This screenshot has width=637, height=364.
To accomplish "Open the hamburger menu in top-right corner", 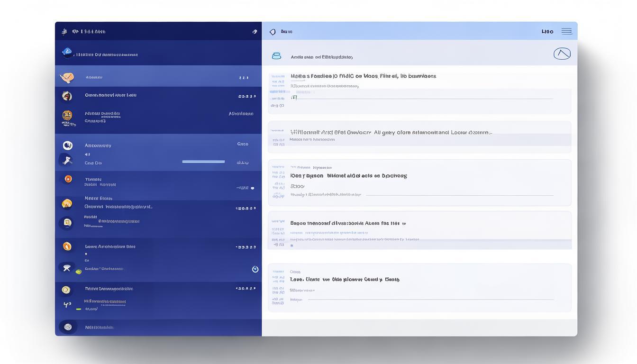I will [566, 32].
